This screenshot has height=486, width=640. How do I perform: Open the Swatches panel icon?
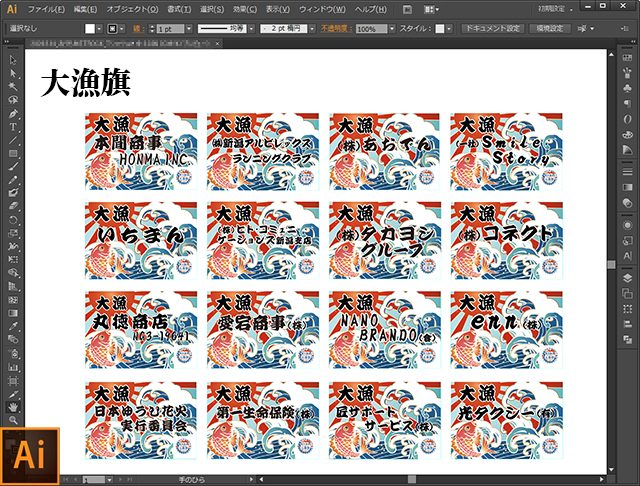coord(627,58)
